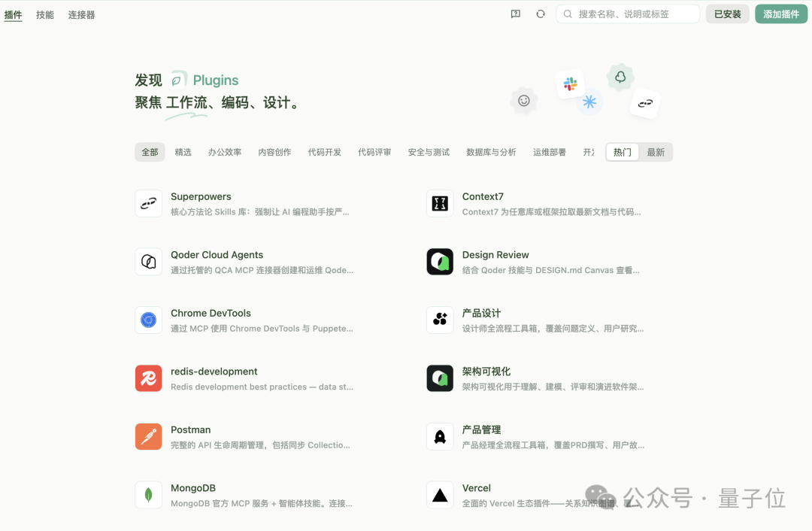Click the 已安装 button
This screenshot has width=812, height=531.
[x=728, y=14]
